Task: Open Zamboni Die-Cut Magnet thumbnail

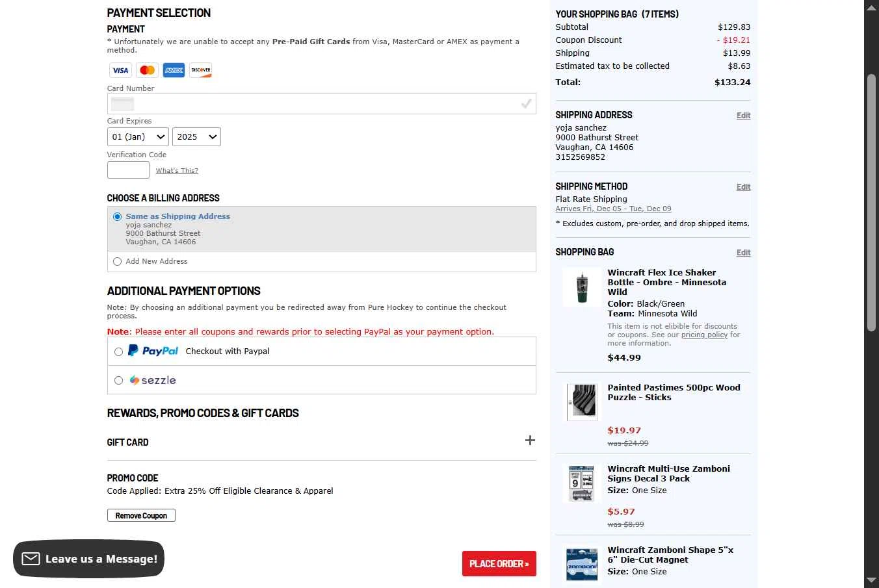Action: [x=581, y=564]
